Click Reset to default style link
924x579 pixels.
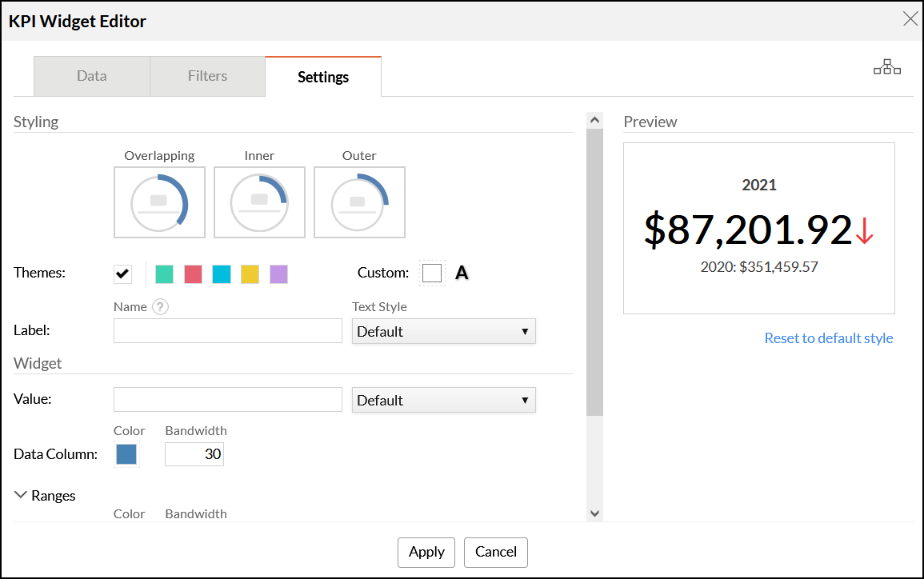click(828, 338)
